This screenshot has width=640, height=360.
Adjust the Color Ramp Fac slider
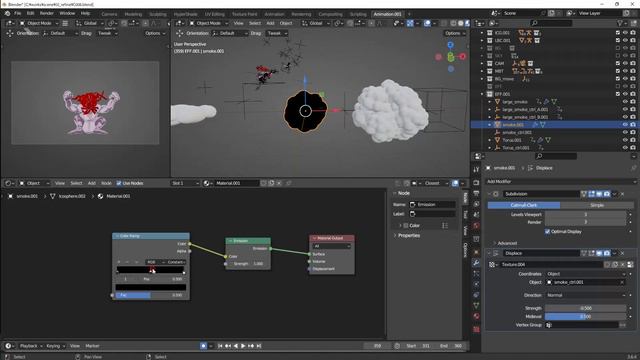coord(151,295)
